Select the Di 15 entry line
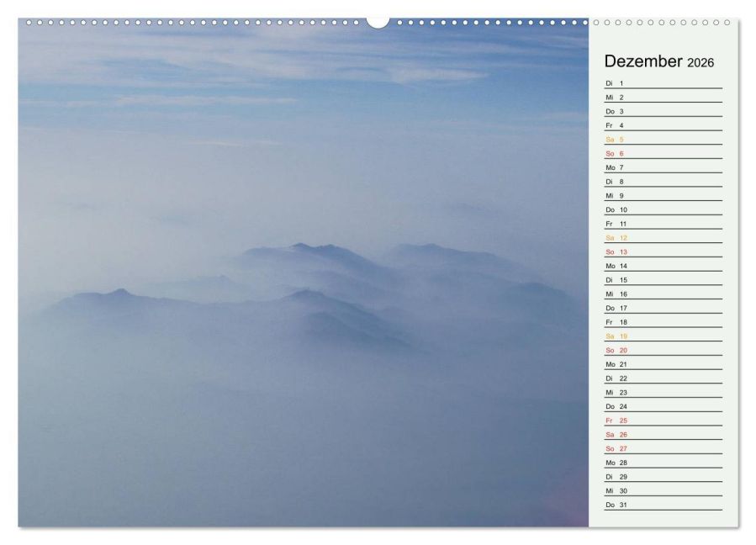756x545 pixels. (662, 280)
